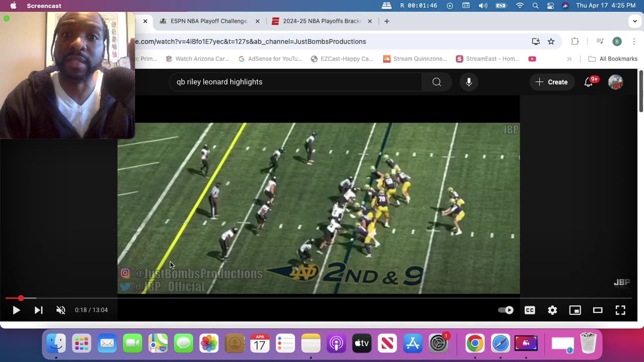Open StreamEast - Hom... bookmark

(x=488, y=59)
